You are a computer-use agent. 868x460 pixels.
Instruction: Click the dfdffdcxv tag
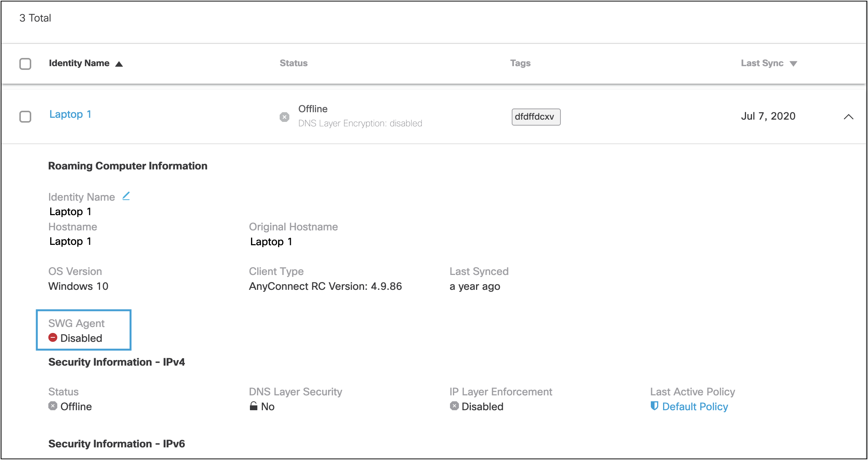(x=536, y=117)
